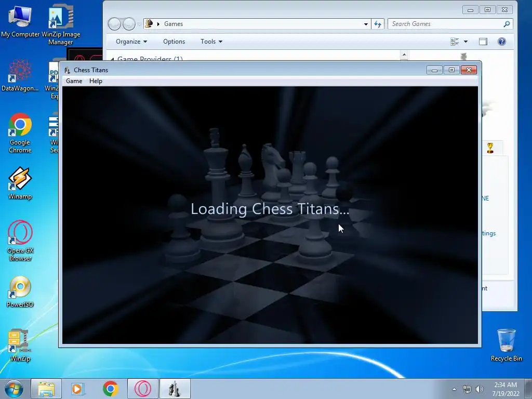Close the Chess Titans window
532x399 pixels.
469,70
